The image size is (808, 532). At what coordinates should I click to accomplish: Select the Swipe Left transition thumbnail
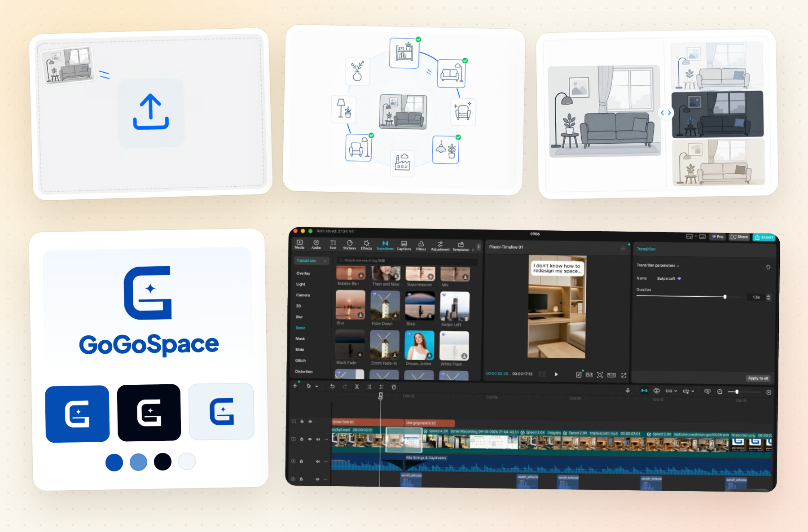point(455,306)
